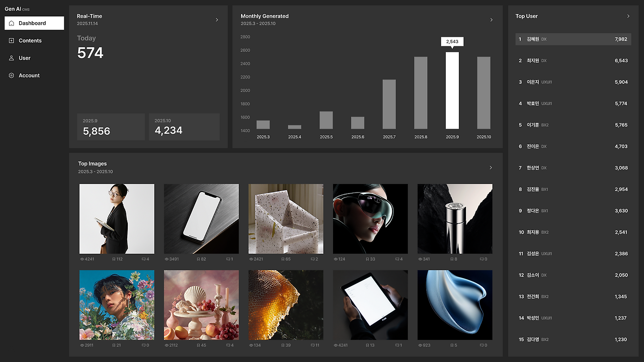Click the eye icon showing 2421 views

[x=251, y=259]
